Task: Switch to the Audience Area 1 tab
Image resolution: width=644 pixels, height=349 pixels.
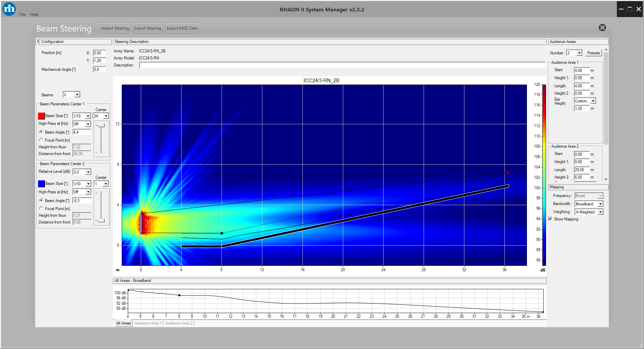Action: point(148,323)
